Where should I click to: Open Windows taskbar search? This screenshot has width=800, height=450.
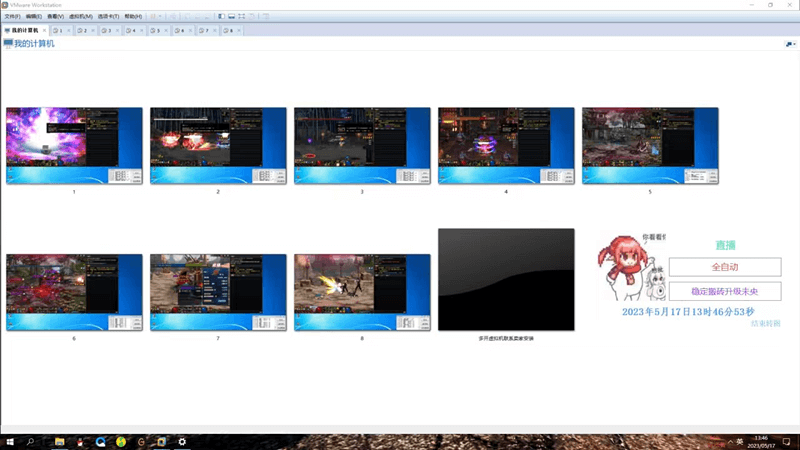point(30,442)
